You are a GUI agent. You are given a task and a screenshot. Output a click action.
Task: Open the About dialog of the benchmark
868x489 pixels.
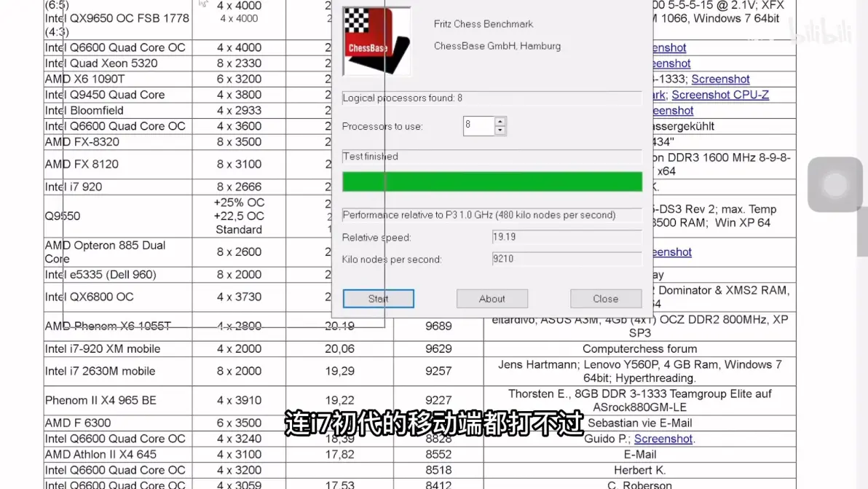(x=492, y=299)
